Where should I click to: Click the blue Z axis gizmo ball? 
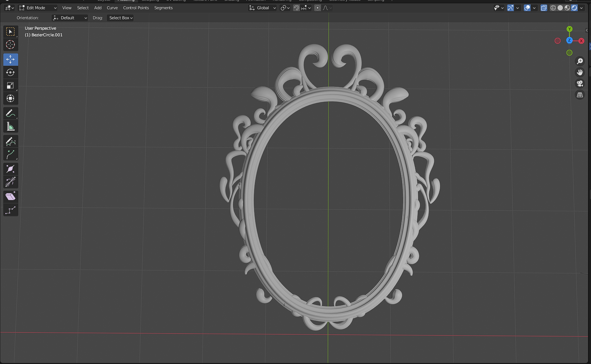tap(569, 40)
